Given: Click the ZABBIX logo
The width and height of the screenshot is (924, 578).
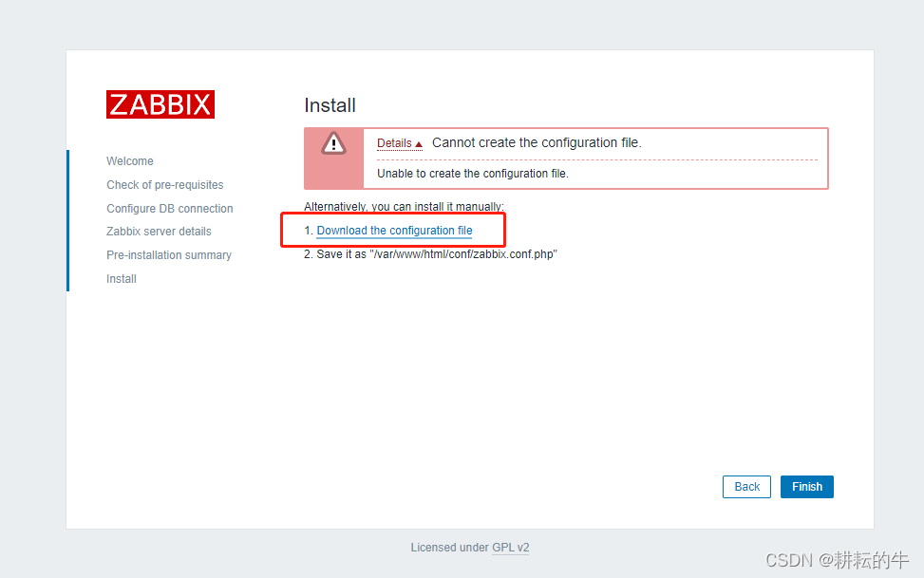Looking at the screenshot, I should tap(160, 104).
